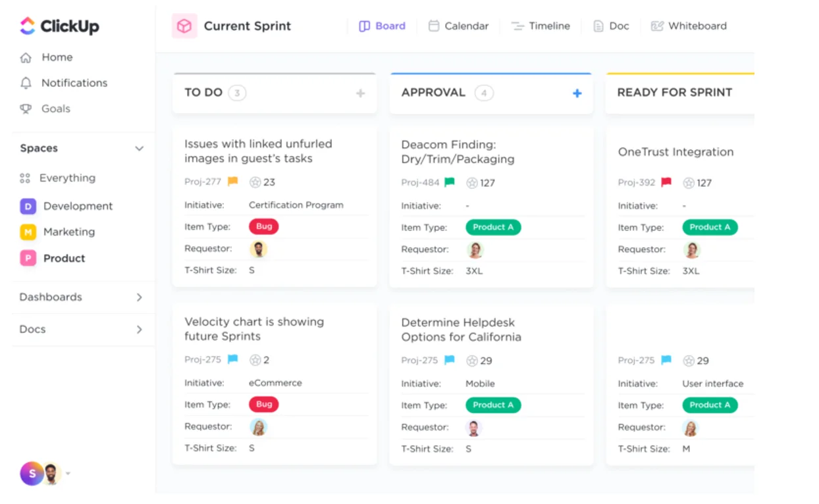Image resolution: width=819 pixels, height=504 pixels.
Task: Click the Current Sprint cube icon
Action: 184,26
